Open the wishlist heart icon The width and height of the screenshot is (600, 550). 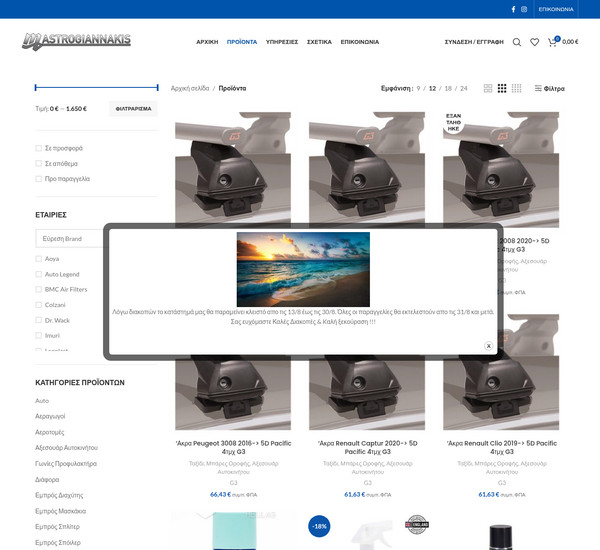click(x=534, y=42)
